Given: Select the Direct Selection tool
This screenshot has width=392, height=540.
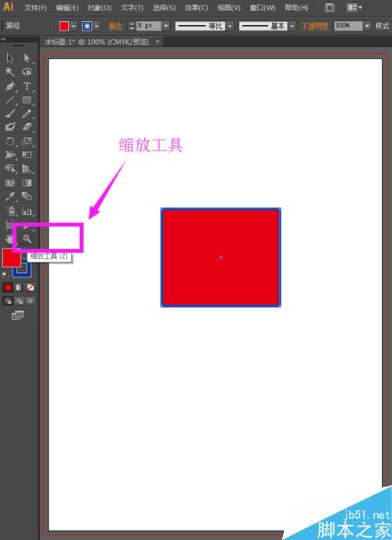Looking at the screenshot, I should (27, 58).
